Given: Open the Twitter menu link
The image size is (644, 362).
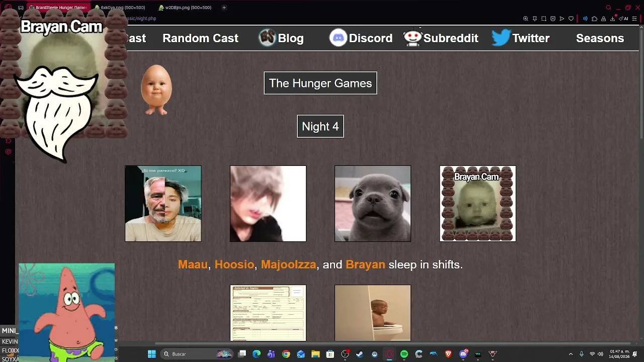Looking at the screenshot, I should coord(521,38).
